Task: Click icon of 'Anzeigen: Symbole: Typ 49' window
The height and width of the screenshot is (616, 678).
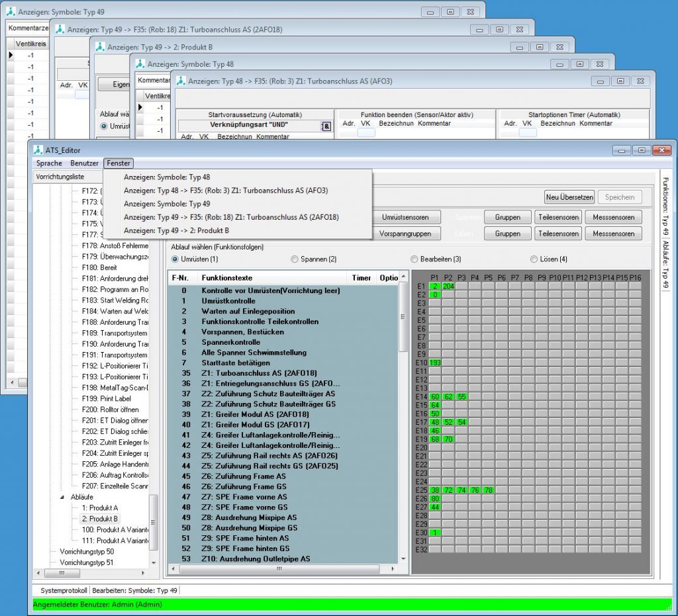Action: tap(10, 12)
